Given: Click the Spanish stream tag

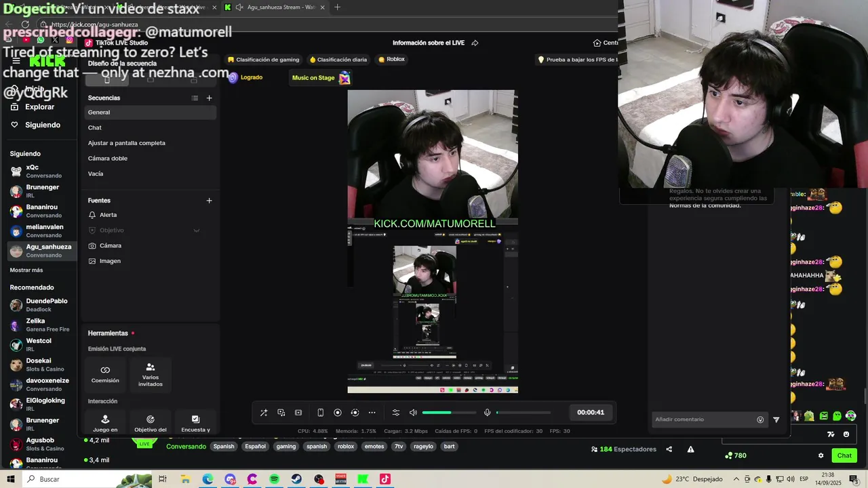Looking at the screenshot, I should 224,447.
